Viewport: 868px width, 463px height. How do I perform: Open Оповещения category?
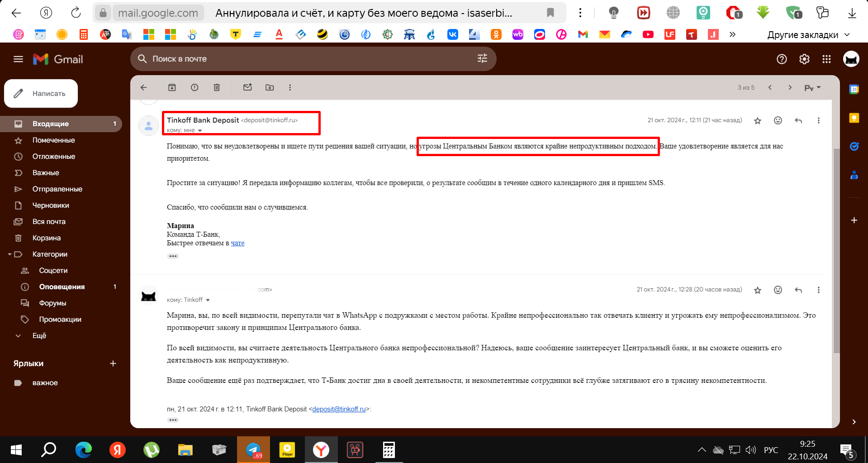pos(61,287)
